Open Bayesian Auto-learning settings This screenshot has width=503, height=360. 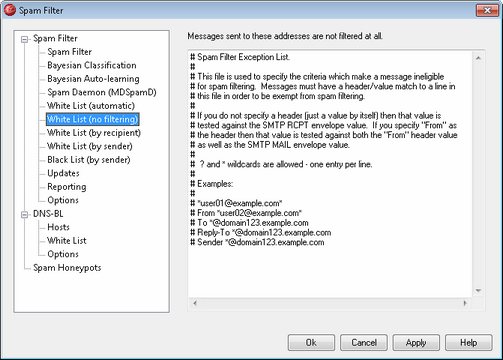pyautogui.click(x=93, y=79)
